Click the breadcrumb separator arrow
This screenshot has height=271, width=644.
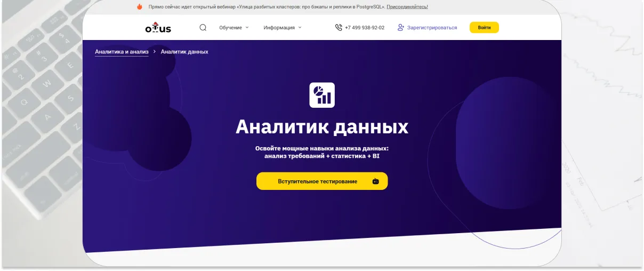tap(155, 52)
